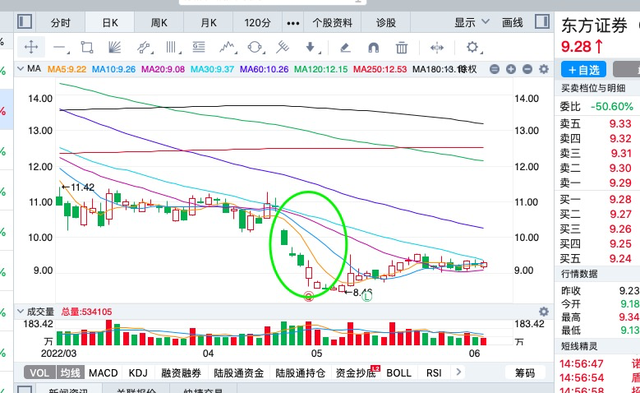Toggle the VOL indicator
The width and height of the screenshot is (640, 393).
40,373
